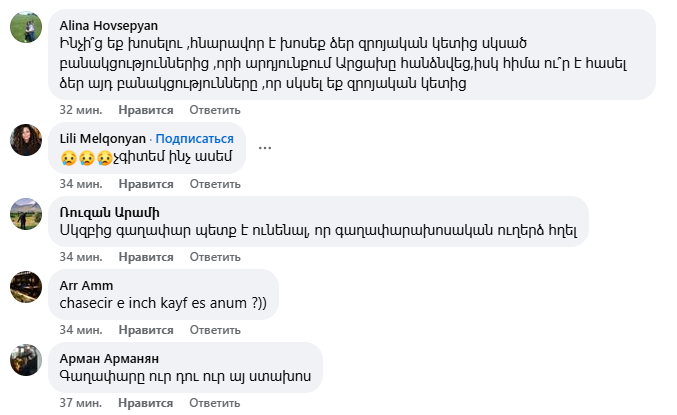Click Ռուզան Արամի's profile avatar

[x=26, y=214]
